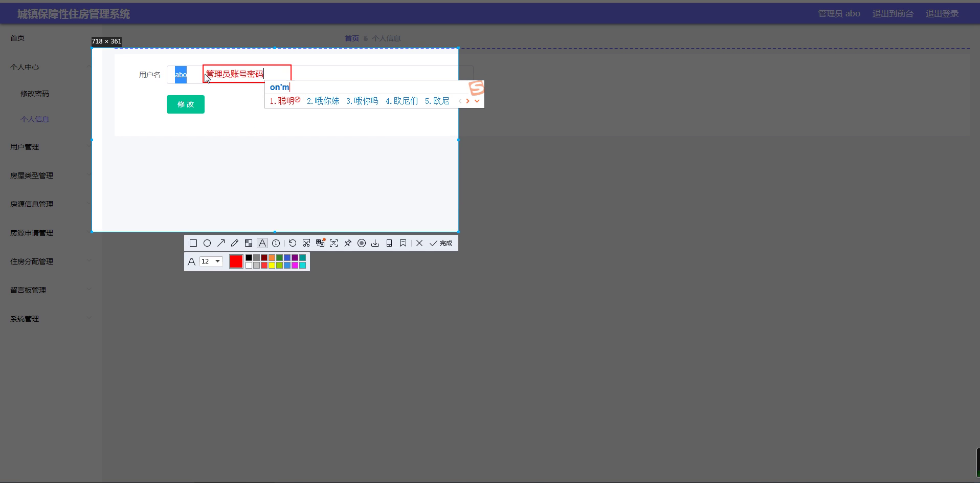The height and width of the screenshot is (483, 980).
Task: Click the 退出到前台 link
Action: (x=893, y=14)
